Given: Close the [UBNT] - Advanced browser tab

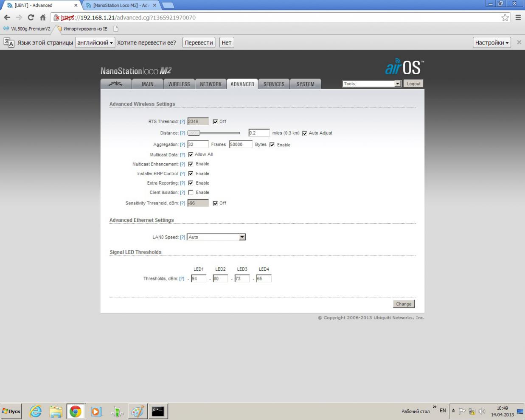Looking at the screenshot, I should (76, 6).
